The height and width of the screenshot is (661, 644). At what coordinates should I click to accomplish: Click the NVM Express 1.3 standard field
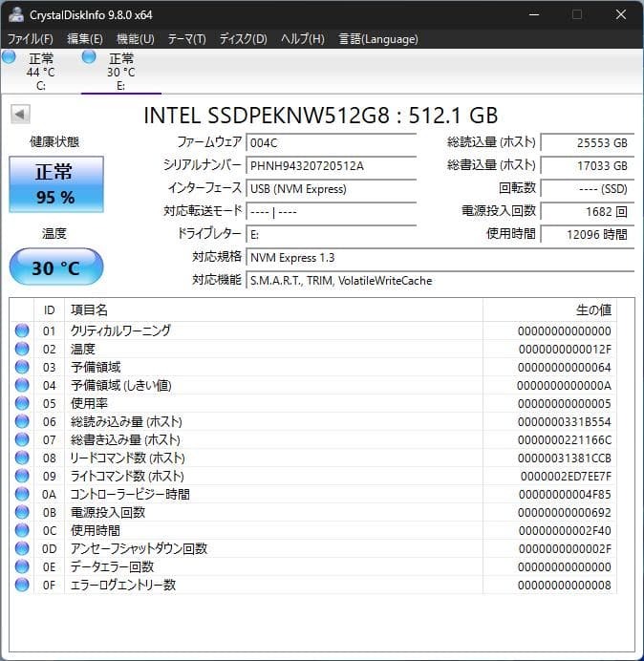(x=440, y=257)
